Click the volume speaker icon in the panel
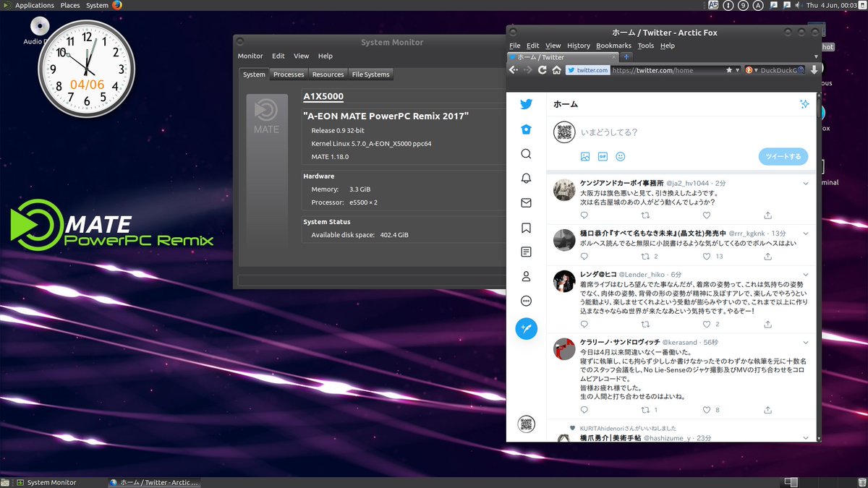This screenshot has height=488, width=868. 799,5
